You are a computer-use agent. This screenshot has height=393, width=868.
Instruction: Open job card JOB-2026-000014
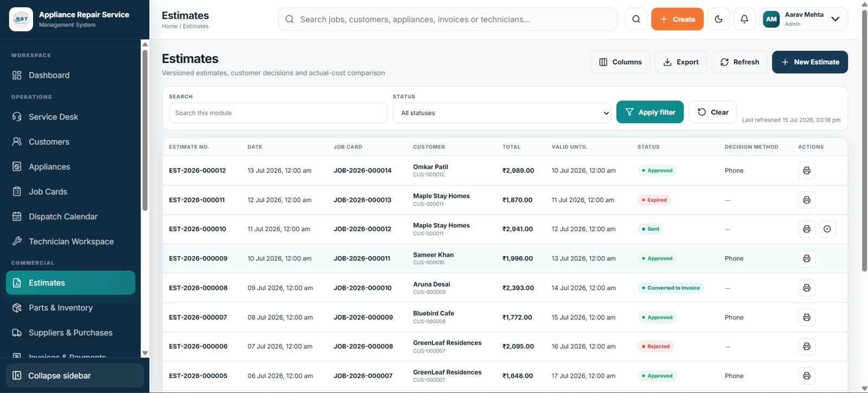(x=362, y=170)
